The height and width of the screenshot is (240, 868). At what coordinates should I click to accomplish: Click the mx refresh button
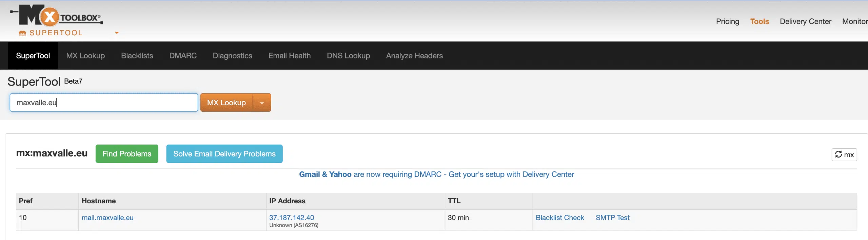coord(844,155)
